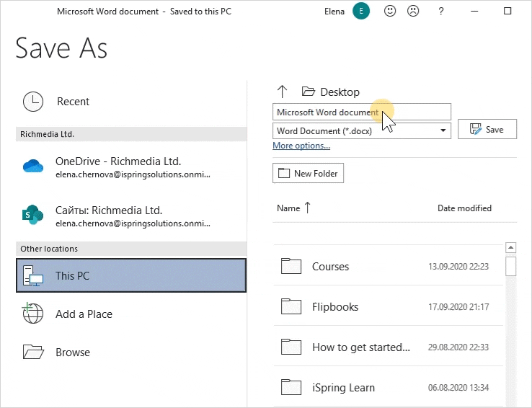Image resolution: width=532 pixels, height=408 pixels.
Task: Open the Flipbooks folder name
Action: 335,306
